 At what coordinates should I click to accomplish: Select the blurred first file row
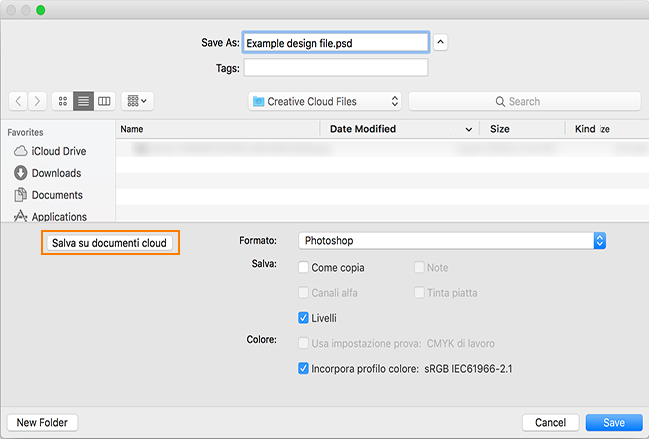point(382,148)
